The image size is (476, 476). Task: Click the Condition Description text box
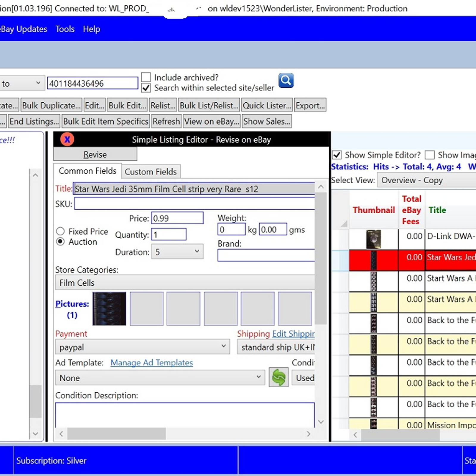pyautogui.click(x=185, y=415)
